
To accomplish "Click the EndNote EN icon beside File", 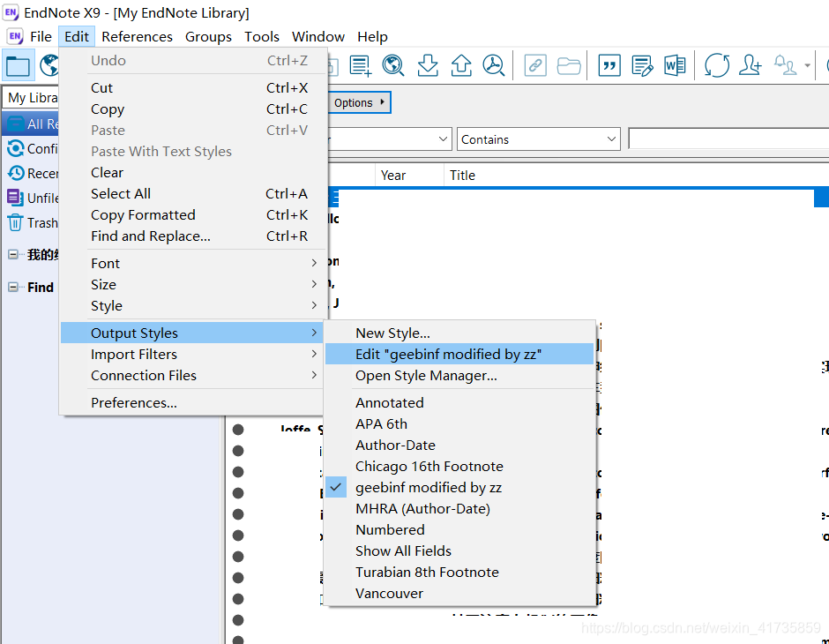I will tap(15, 36).
